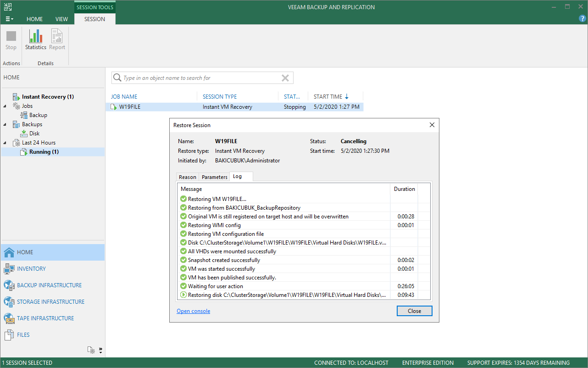Screen dimensions: 588x368
Task: Clear the search box with X icon
Action: point(285,78)
